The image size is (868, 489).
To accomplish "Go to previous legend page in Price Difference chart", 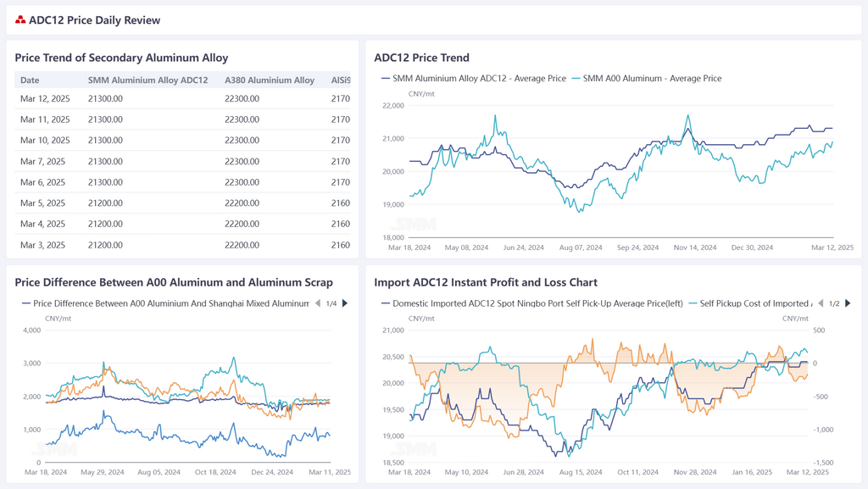I will click(318, 303).
